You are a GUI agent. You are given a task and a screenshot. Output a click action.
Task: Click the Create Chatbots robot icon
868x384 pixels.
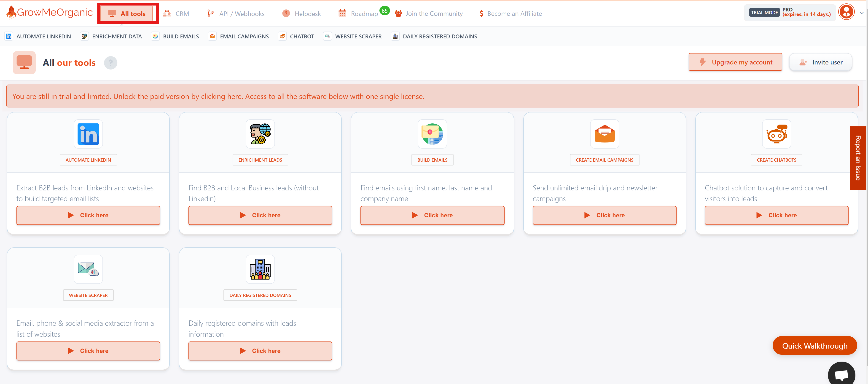point(776,134)
